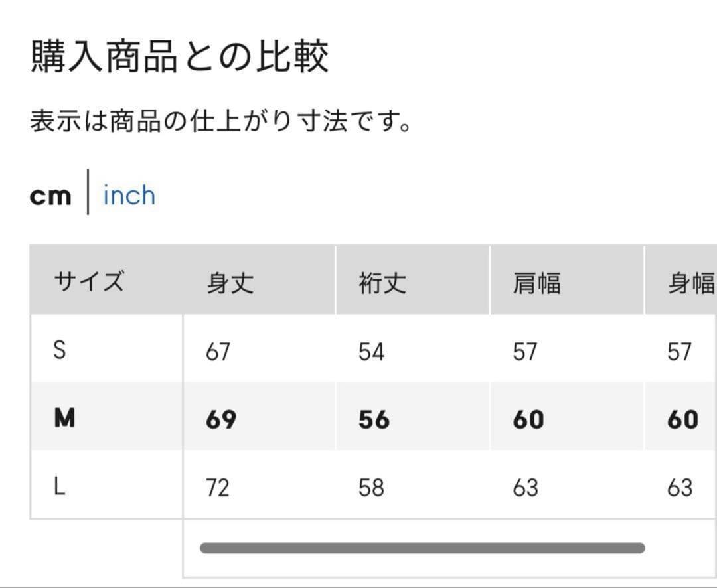Select the size S row label

click(60, 350)
